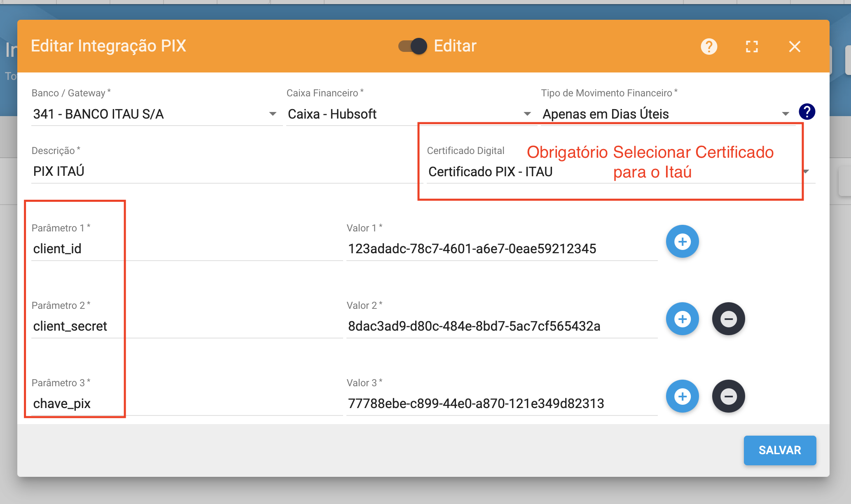Remove Parâmetro 3 using the minus icon
Viewport: 851px width, 504px height.
click(728, 396)
